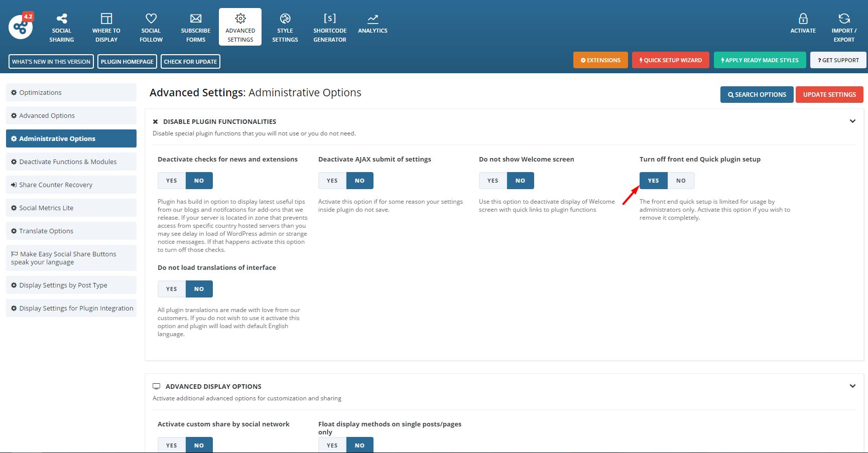Set Turn off front end Quick setup to No

click(681, 181)
